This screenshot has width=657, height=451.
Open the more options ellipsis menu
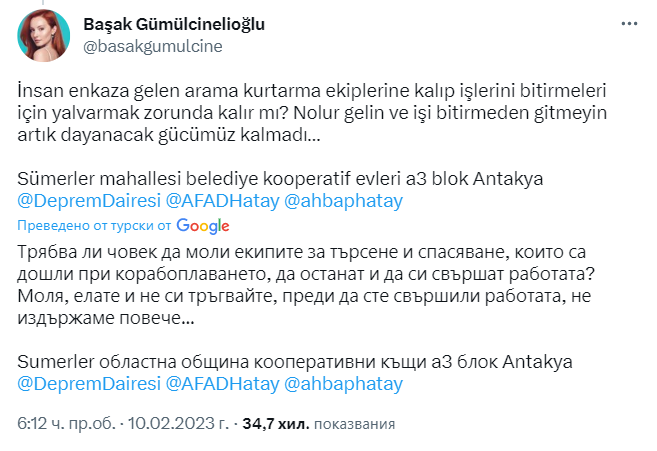[628, 24]
